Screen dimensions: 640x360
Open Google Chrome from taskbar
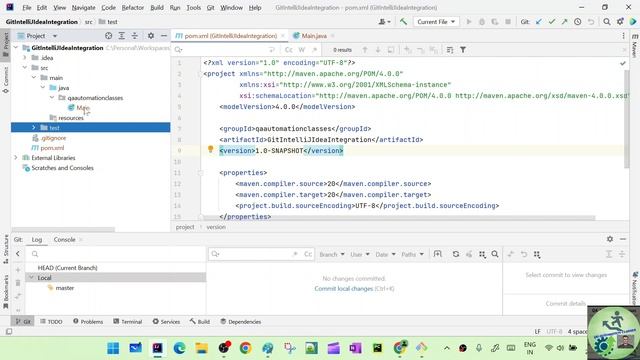[245, 348]
